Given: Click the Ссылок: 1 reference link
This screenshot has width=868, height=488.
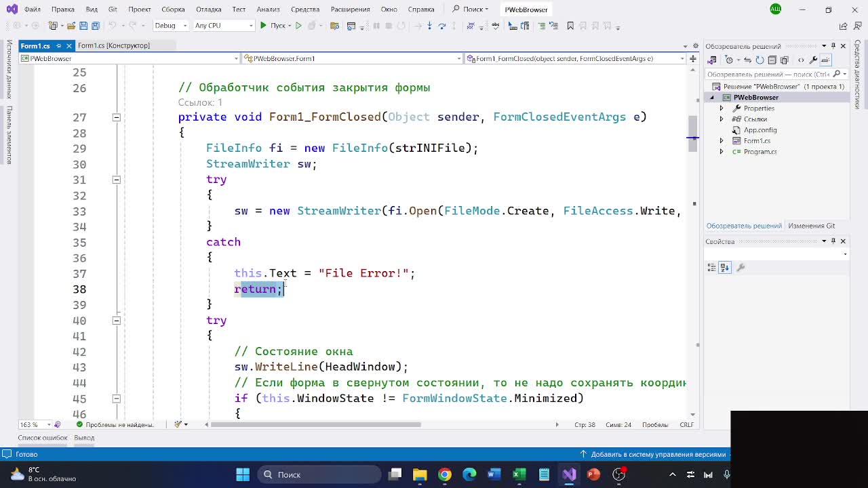Looking at the screenshot, I should tap(200, 102).
